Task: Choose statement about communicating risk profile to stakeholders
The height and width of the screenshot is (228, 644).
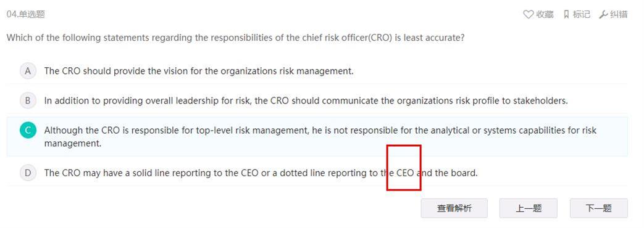Action: point(306,100)
